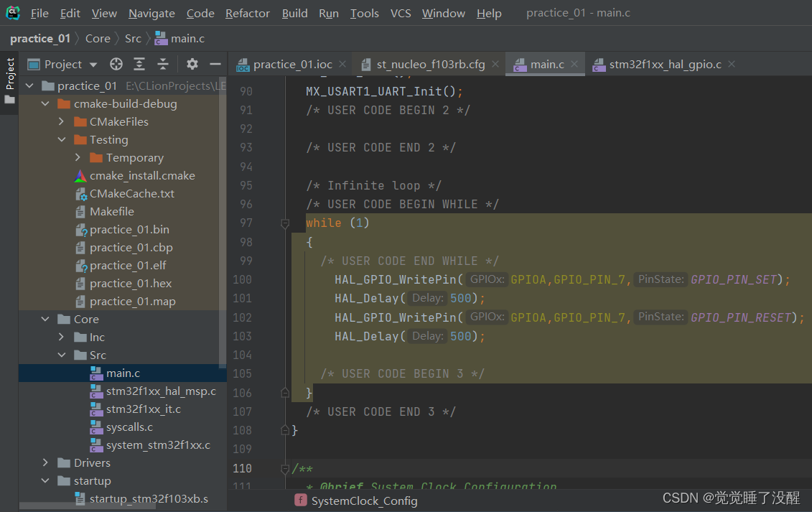
Task: Click SystemClock_Config function breadcrumb at bottom
Action: (x=363, y=501)
